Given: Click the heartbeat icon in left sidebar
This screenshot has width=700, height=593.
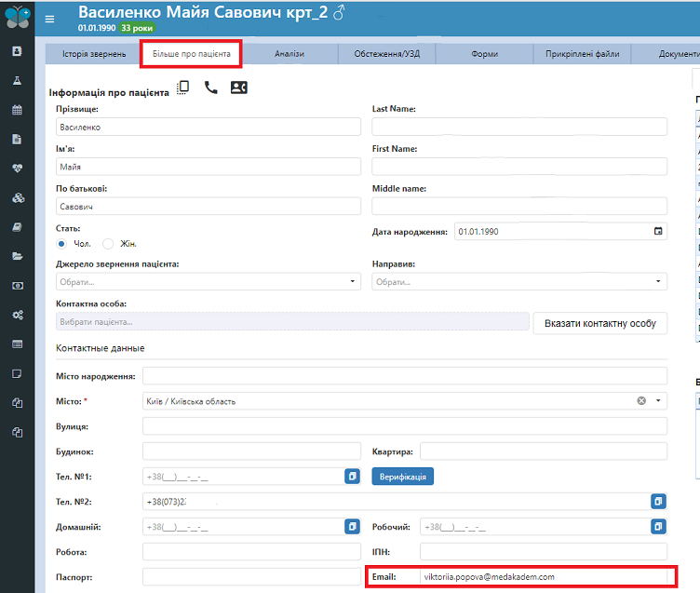Looking at the screenshot, I should point(17,168).
